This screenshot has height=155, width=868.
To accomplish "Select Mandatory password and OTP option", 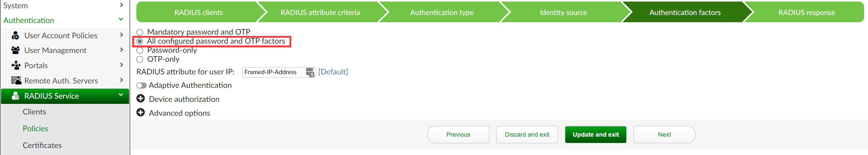I will [140, 32].
